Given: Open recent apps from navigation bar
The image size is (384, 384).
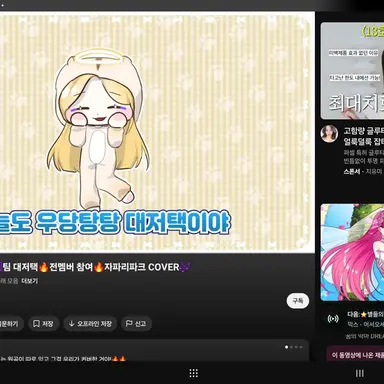Looking at the screenshot, I should (x=360, y=373).
